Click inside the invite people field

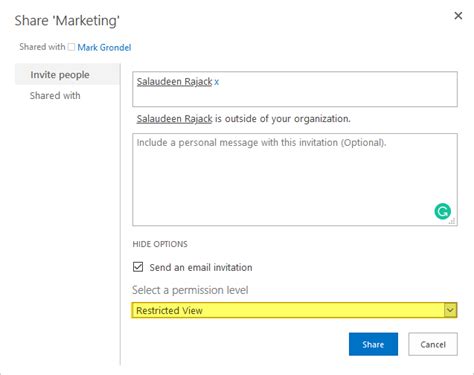tap(295, 89)
